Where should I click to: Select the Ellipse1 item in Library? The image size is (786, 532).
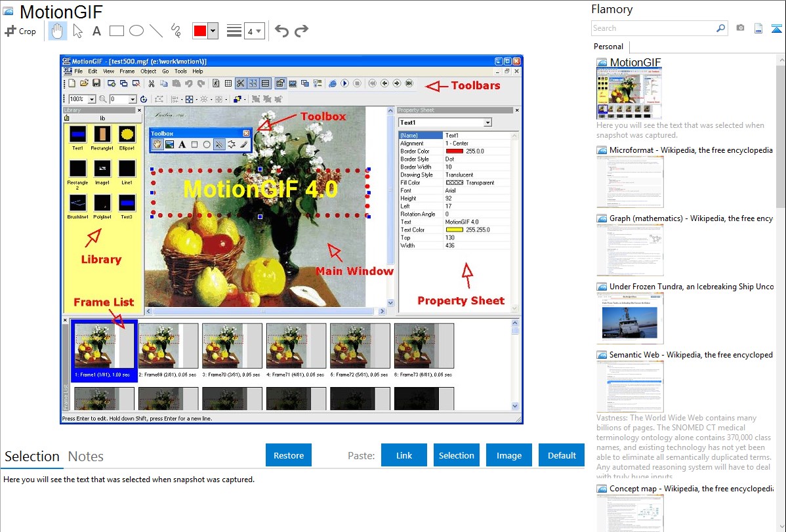(127, 138)
